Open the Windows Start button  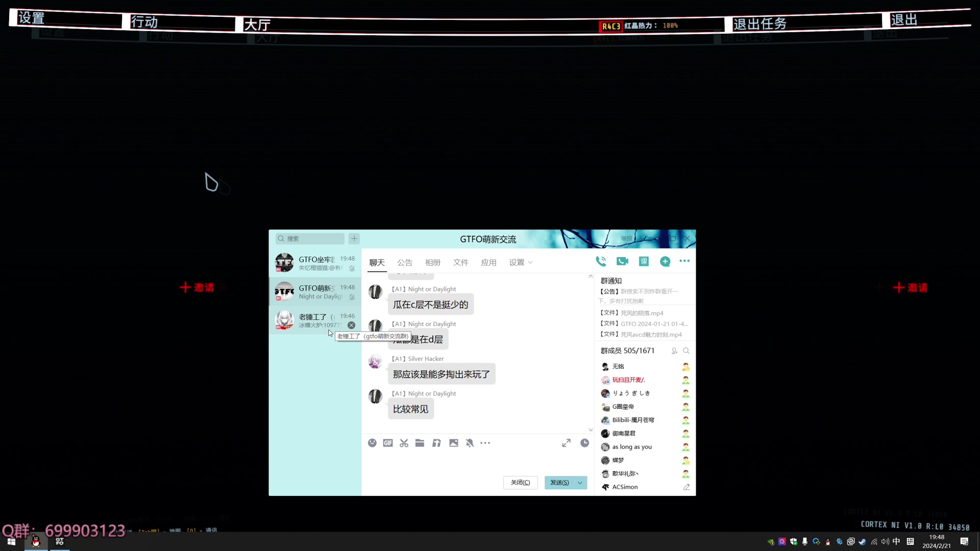point(11,542)
